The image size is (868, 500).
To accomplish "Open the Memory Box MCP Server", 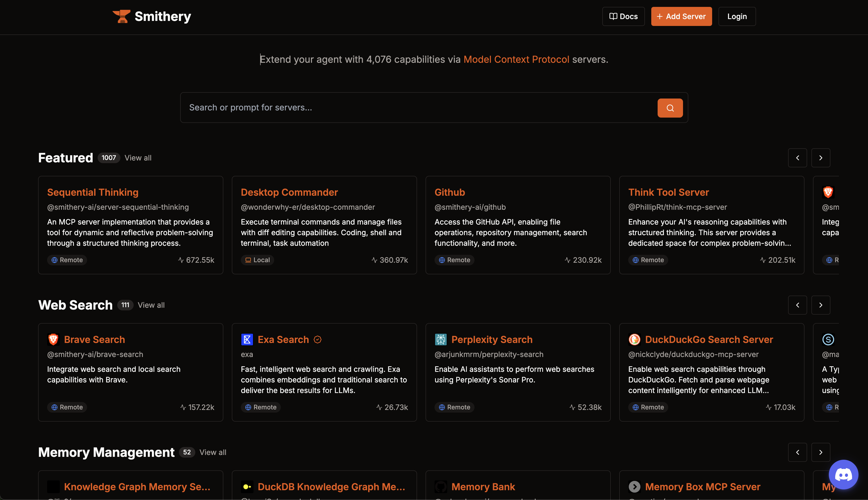I will click(703, 487).
